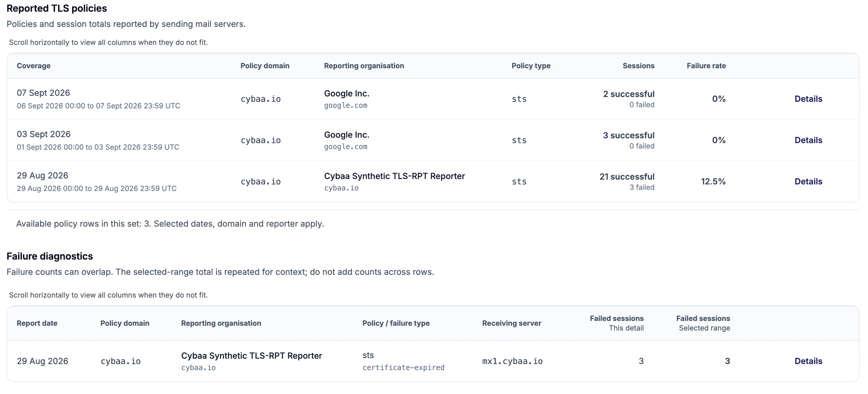Click the Failure rate column header

(706, 66)
